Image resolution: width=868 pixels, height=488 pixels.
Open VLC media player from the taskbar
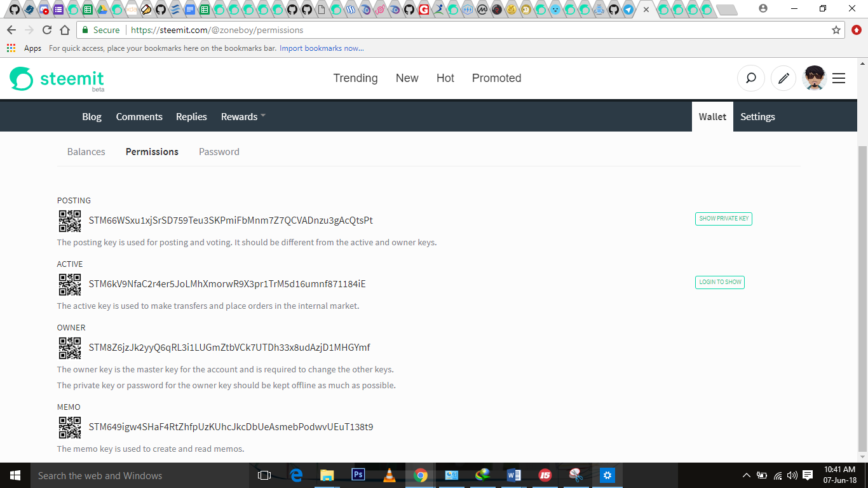[x=389, y=475]
